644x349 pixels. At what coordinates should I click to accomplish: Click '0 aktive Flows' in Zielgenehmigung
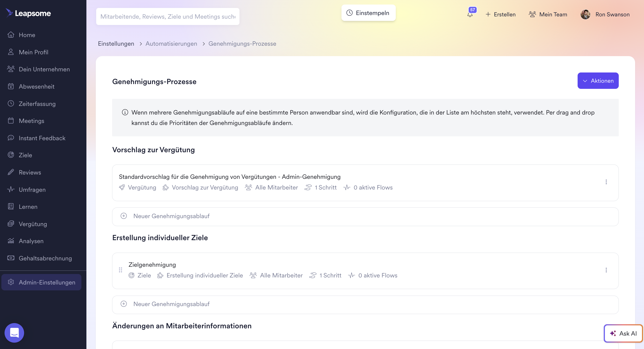[x=377, y=275]
